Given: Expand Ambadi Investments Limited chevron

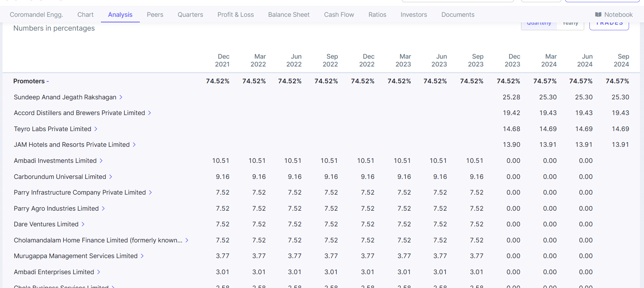Looking at the screenshot, I should pos(101,161).
